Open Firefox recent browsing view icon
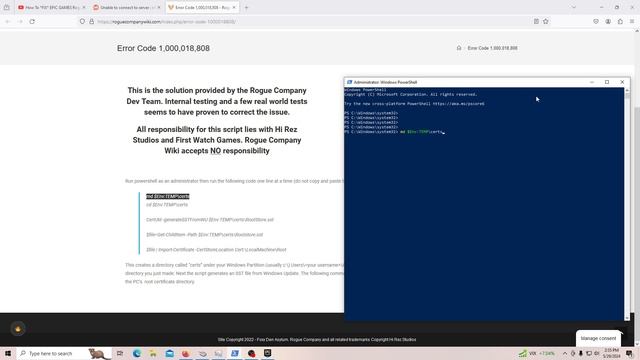The width and height of the screenshot is (640, 360). (x=7, y=7)
